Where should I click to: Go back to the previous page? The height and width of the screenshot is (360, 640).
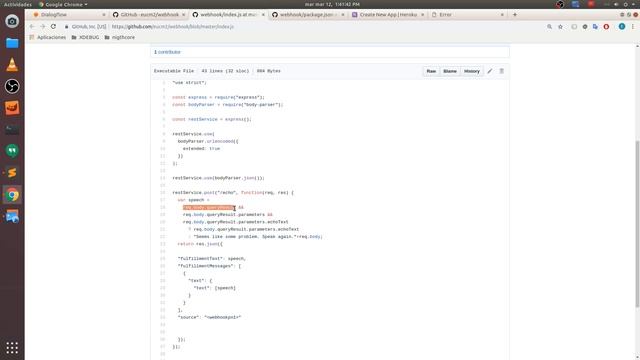pos(32,27)
